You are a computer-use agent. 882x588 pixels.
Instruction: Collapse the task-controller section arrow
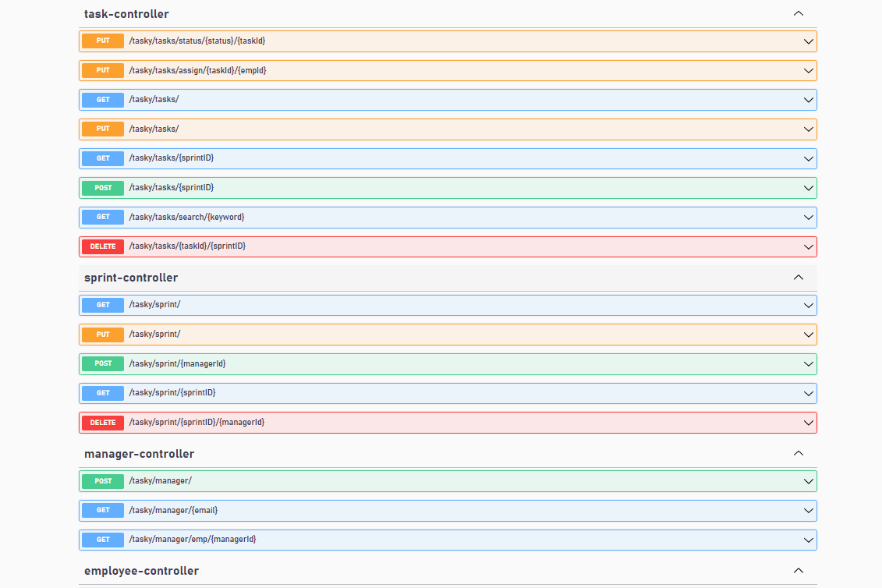pos(798,13)
